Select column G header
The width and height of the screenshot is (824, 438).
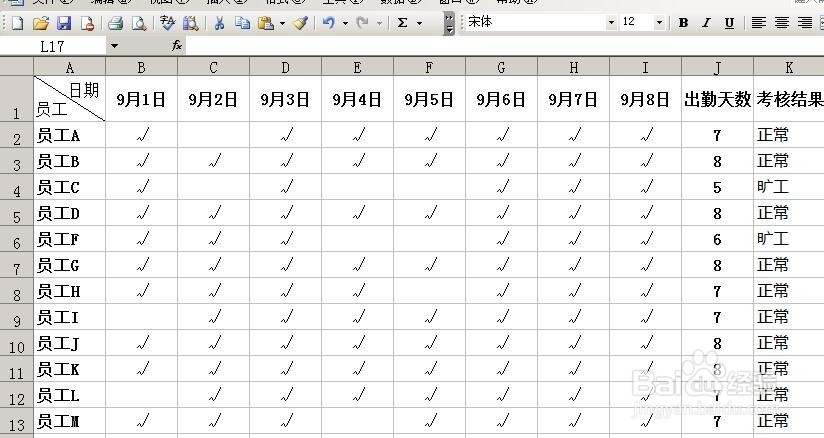[501, 67]
